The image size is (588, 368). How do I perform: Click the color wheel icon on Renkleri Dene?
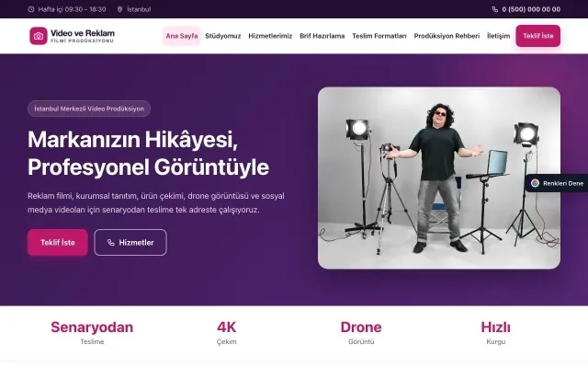[x=535, y=183]
